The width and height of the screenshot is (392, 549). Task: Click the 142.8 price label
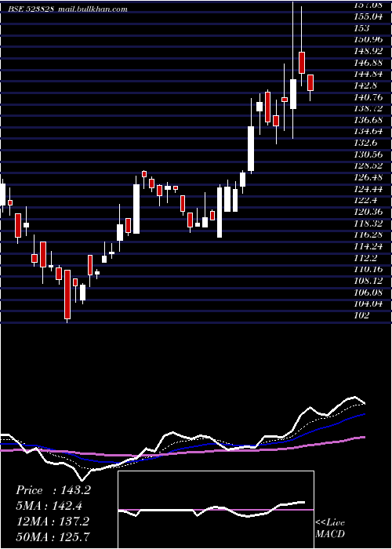[365, 85]
